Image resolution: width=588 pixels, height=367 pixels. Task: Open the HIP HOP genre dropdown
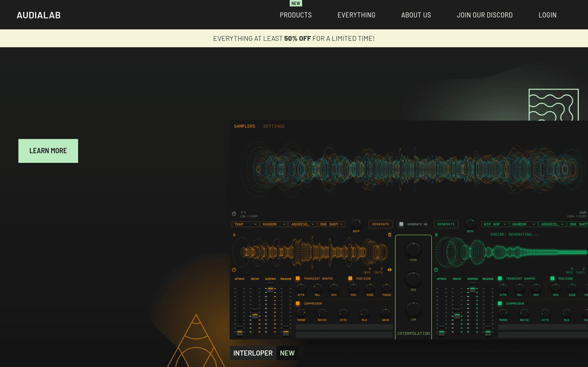pos(495,224)
